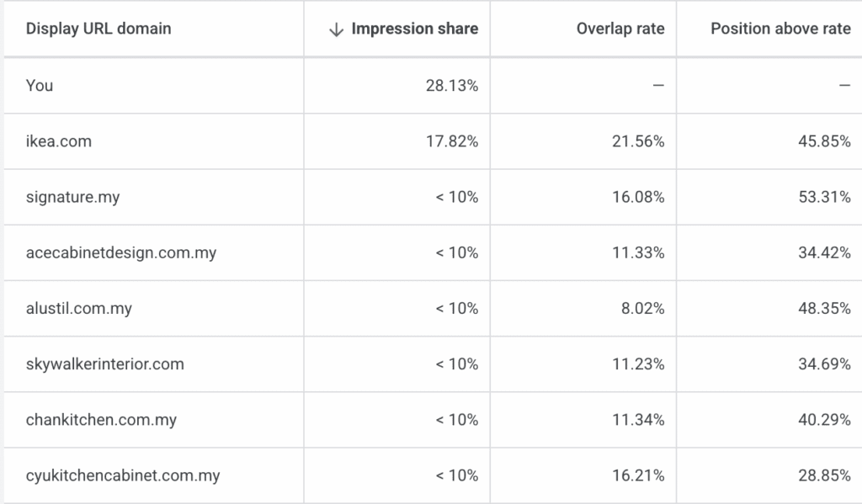Screen dimensions: 862x504
Task: Click the alustil.com.my domain entry
Action: [x=76, y=308]
